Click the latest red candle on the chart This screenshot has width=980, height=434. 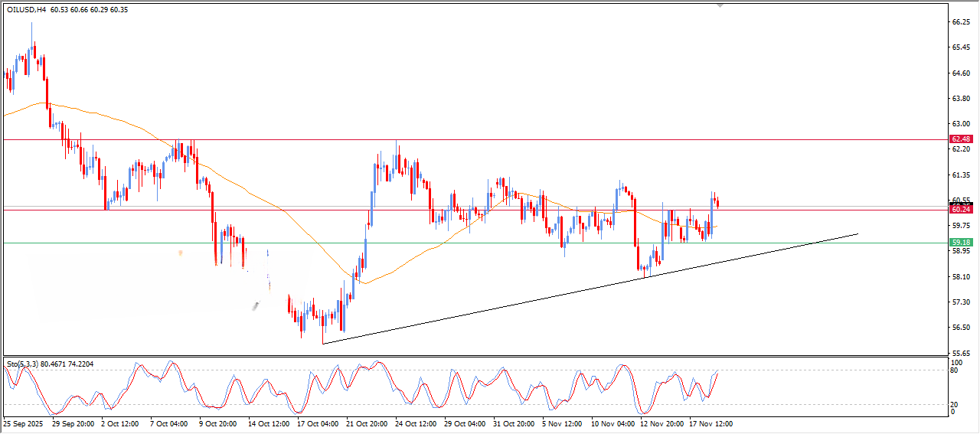click(717, 202)
